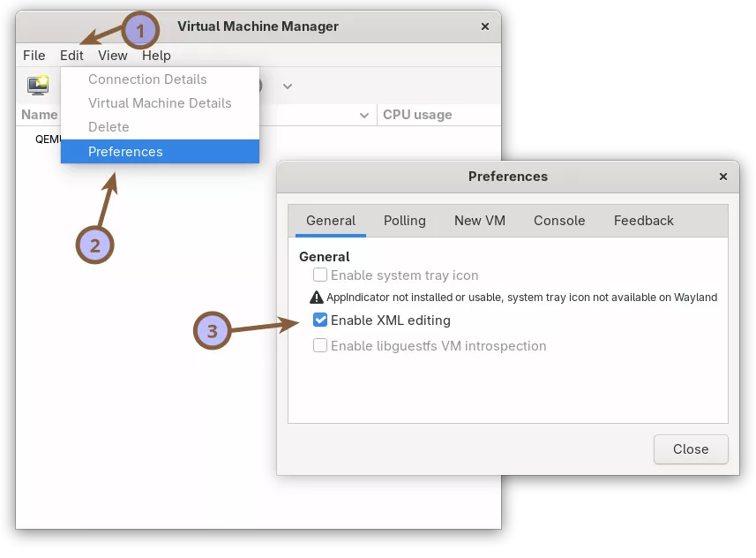Open the Console preferences tab
Screen dimensions: 756x558
(559, 221)
